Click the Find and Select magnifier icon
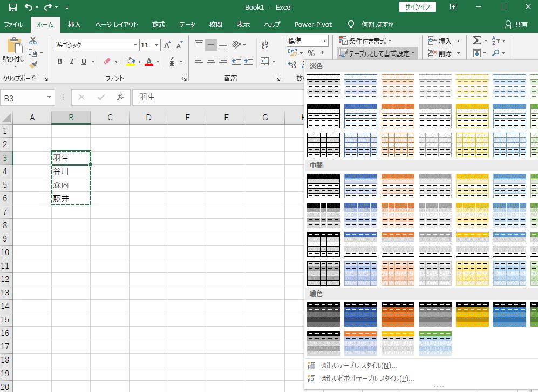Image resolution: width=538 pixels, height=392 pixels. click(x=495, y=53)
